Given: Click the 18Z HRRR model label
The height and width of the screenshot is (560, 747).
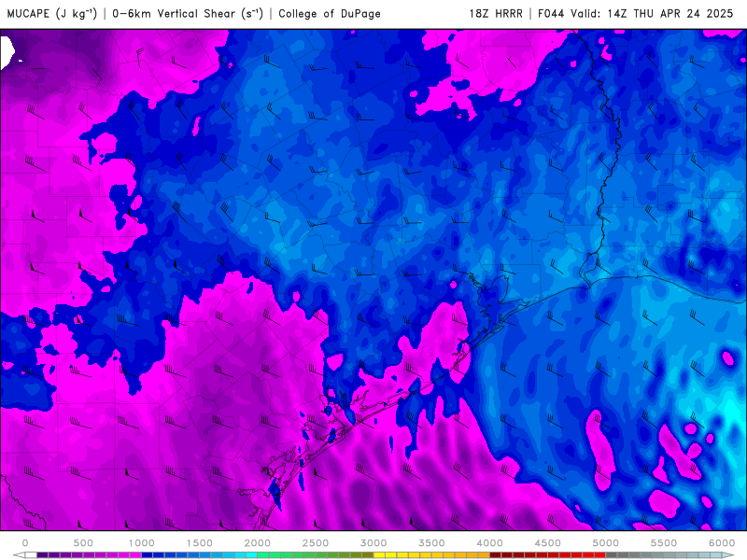Looking at the screenshot, I should coord(496,13).
